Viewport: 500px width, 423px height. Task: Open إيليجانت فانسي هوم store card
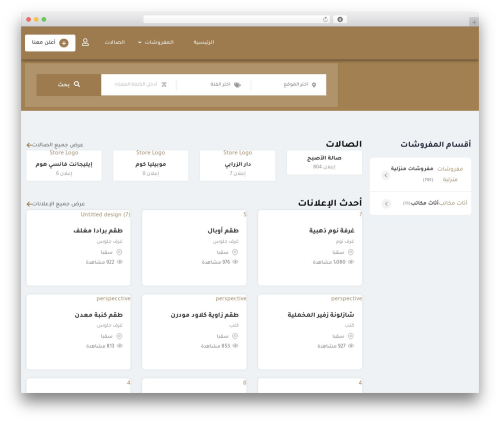coord(64,165)
